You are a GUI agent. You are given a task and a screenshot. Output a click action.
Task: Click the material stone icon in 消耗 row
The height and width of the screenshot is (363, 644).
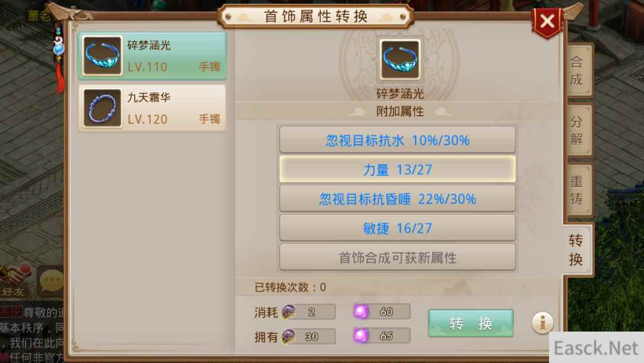(x=288, y=312)
